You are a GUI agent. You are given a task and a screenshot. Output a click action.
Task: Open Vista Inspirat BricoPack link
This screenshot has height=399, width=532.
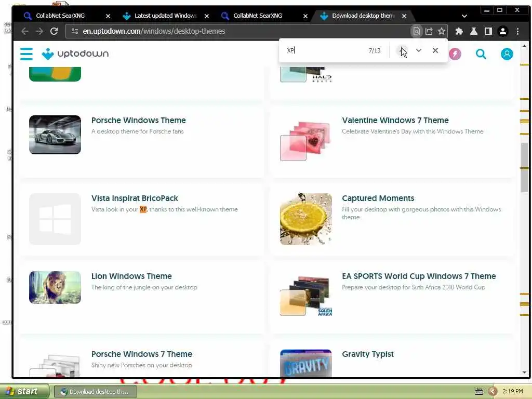click(x=135, y=198)
